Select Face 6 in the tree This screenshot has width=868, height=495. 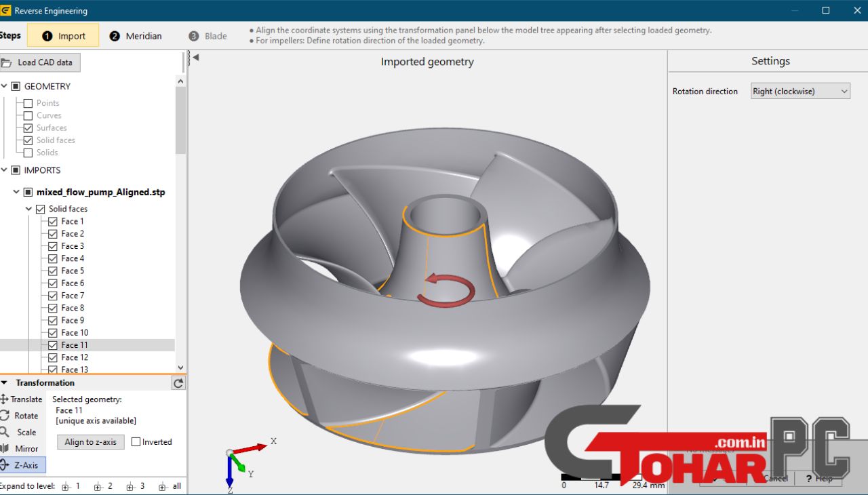pyautogui.click(x=73, y=283)
